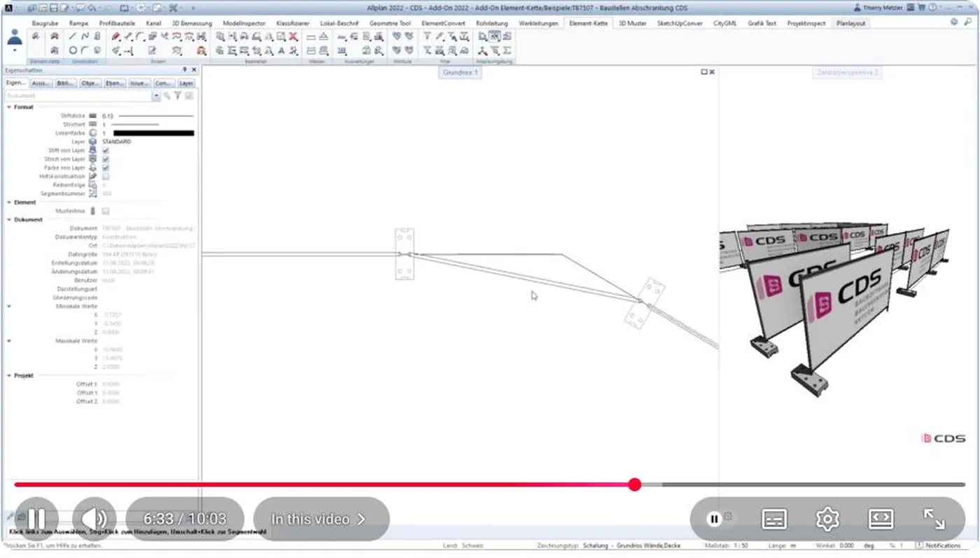Click the Allplan application logo icon

[x=8, y=8]
